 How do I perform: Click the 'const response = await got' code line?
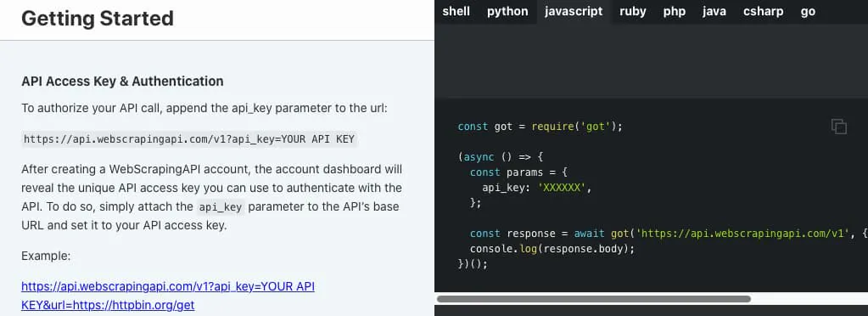coord(668,234)
